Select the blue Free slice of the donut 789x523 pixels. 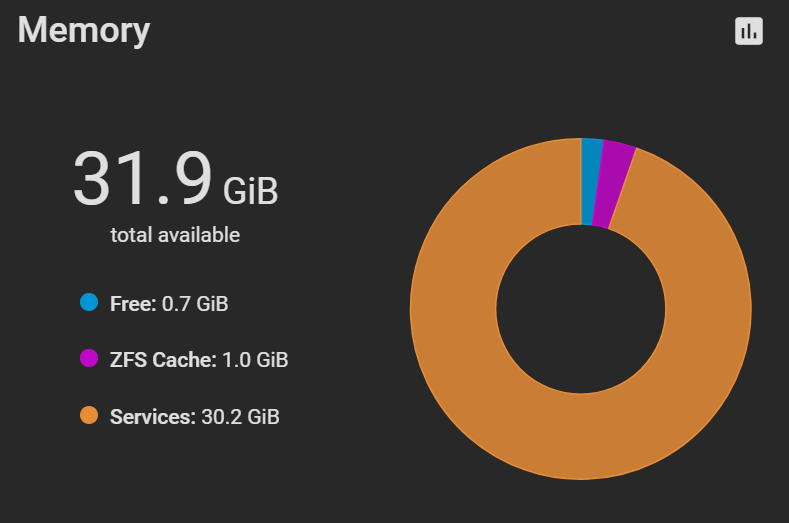tap(591, 181)
